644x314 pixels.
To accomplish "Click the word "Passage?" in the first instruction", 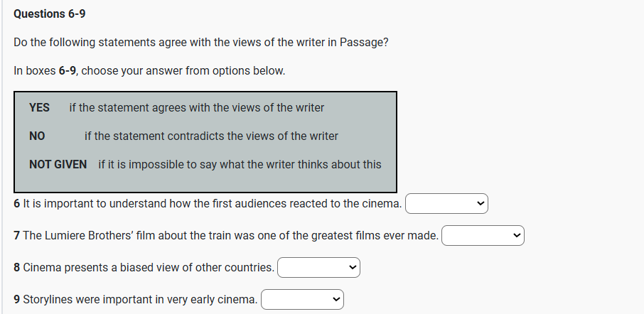I will click(x=364, y=43).
